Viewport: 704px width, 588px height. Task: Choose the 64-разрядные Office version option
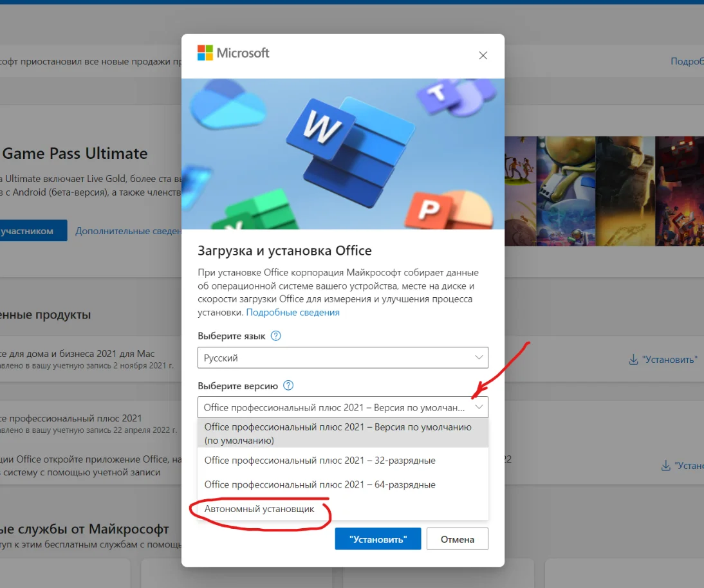[320, 484]
